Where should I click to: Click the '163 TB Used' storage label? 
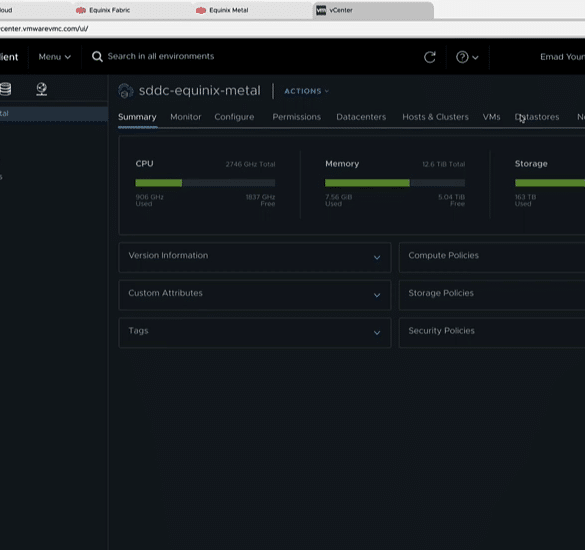tap(525, 200)
